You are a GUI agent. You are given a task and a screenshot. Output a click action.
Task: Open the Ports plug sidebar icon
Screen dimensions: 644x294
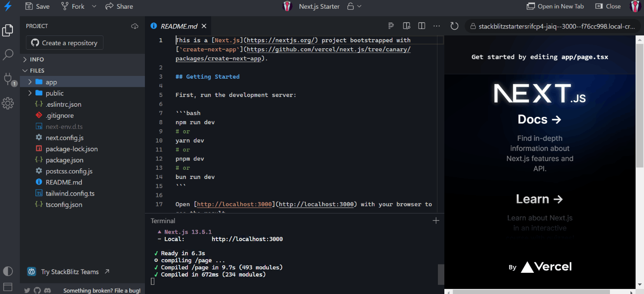(8, 79)
